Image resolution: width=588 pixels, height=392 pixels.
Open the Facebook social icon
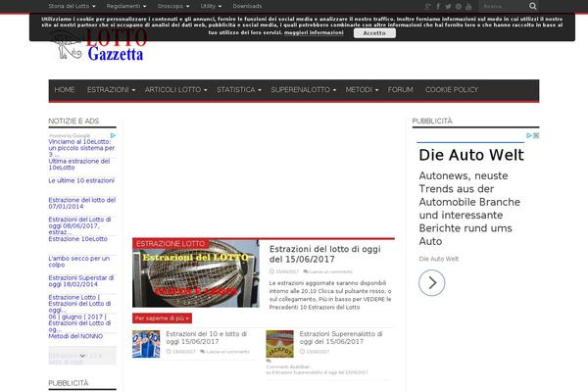[438, 6]
